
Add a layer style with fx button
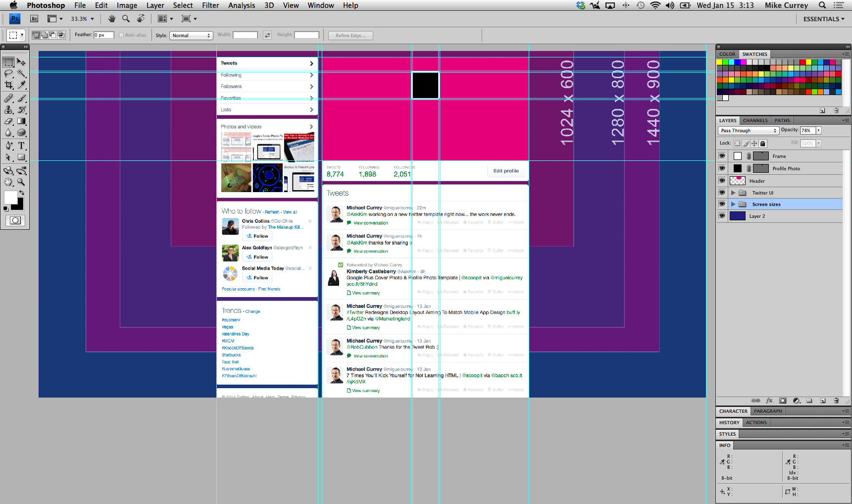click(x=769, y=401)
